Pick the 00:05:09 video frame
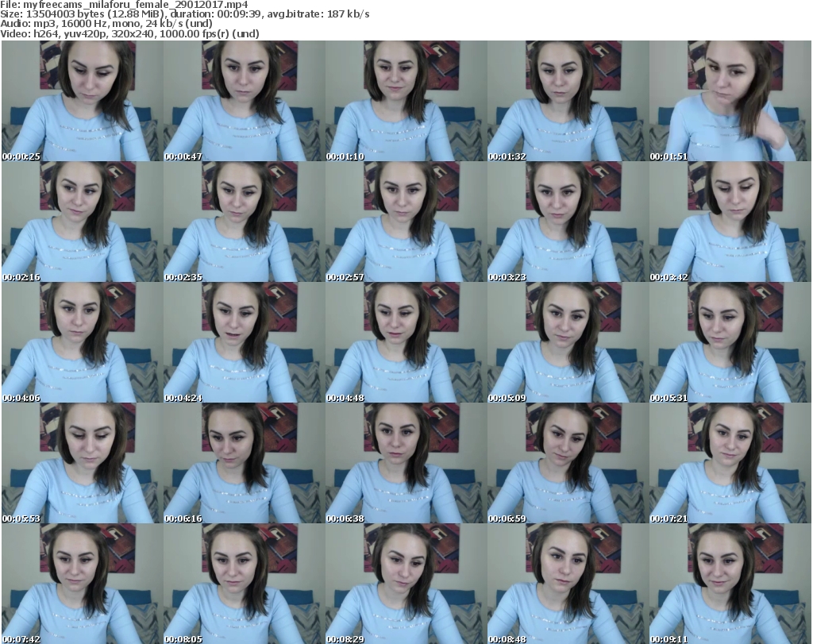The image size is (813, 644). [x=568, y=343]
